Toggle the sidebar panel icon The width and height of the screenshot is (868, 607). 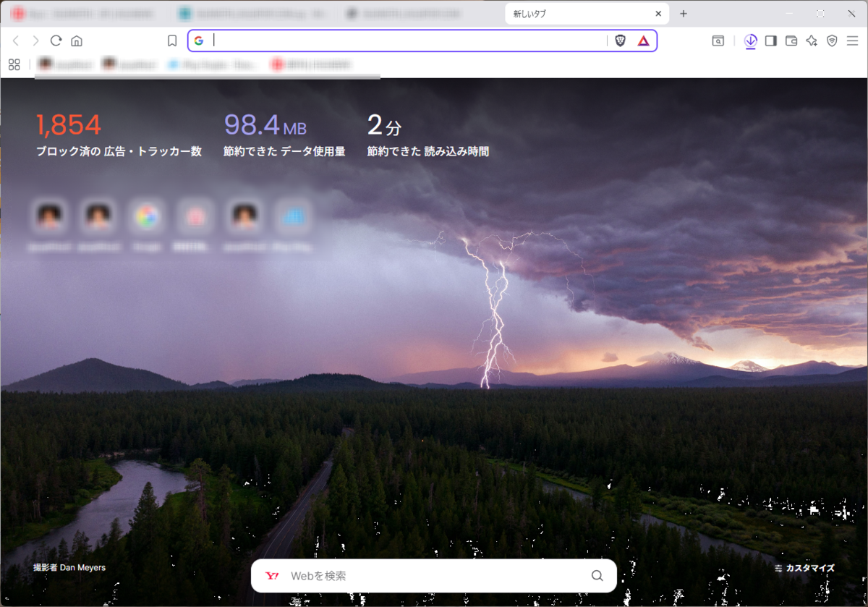(x=770, y=41)
